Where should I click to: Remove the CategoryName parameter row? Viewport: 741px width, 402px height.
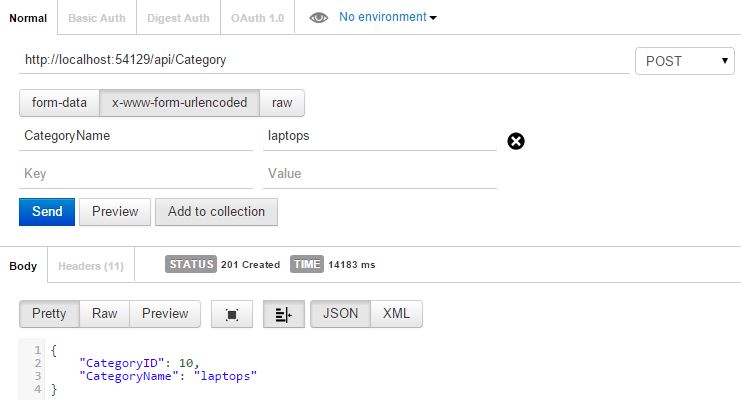point(516,141)
